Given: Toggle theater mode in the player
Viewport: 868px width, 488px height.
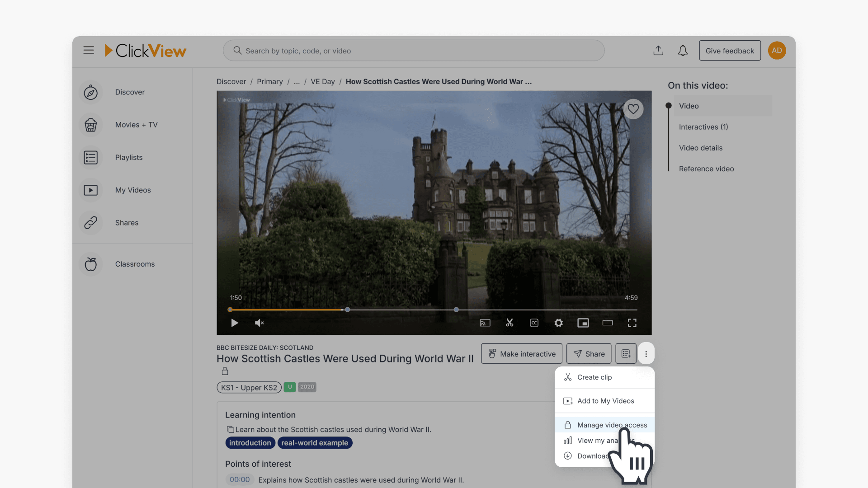Looking at the screenshot, I should [x=607, y=323].
